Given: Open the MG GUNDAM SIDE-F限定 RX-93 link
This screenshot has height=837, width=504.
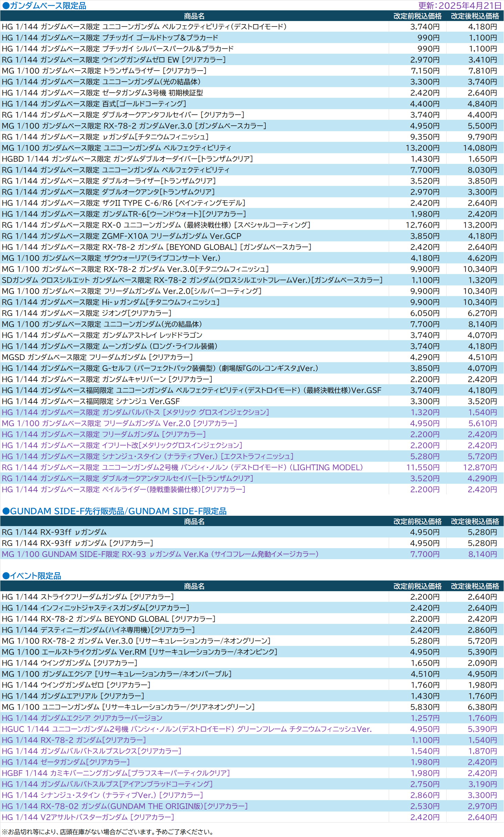Looking at the screenshot, I should coord(160,554).
